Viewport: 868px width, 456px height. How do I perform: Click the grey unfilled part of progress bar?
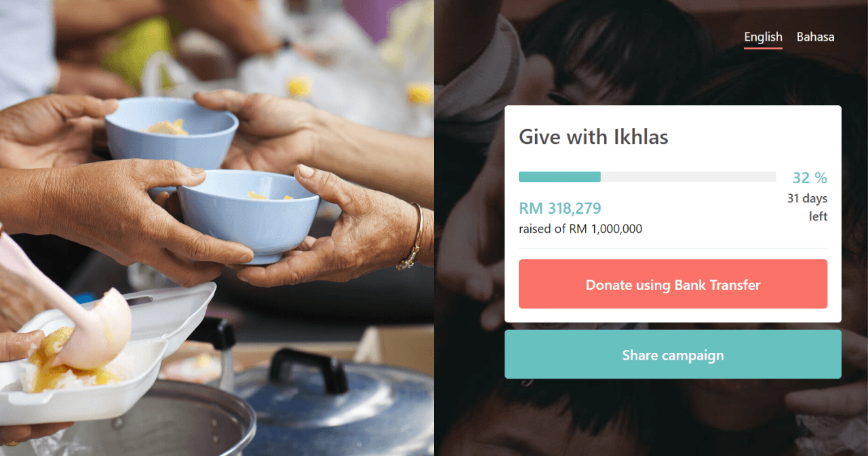[688, 177]
